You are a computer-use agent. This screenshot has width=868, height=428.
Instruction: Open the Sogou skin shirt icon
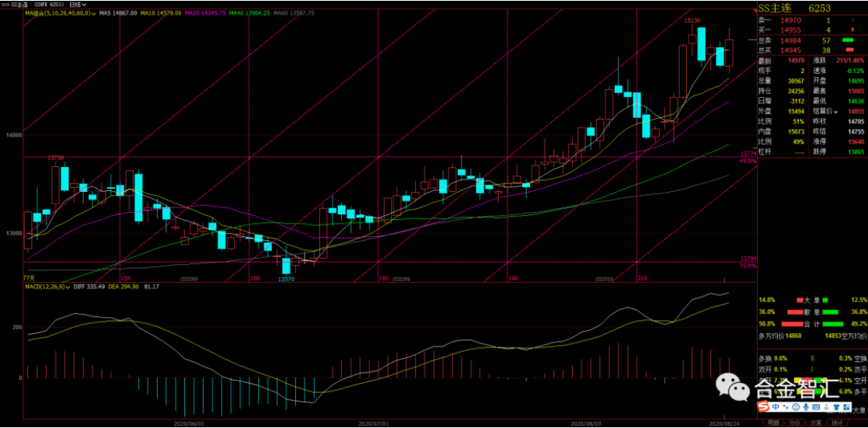tap(837, 407)
